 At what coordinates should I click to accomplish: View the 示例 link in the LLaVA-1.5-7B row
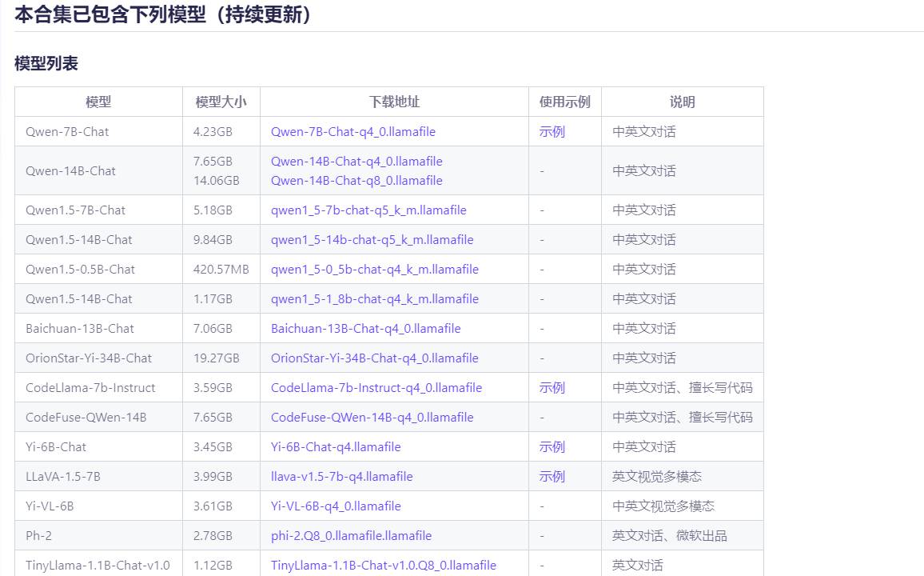coord(552,476)
